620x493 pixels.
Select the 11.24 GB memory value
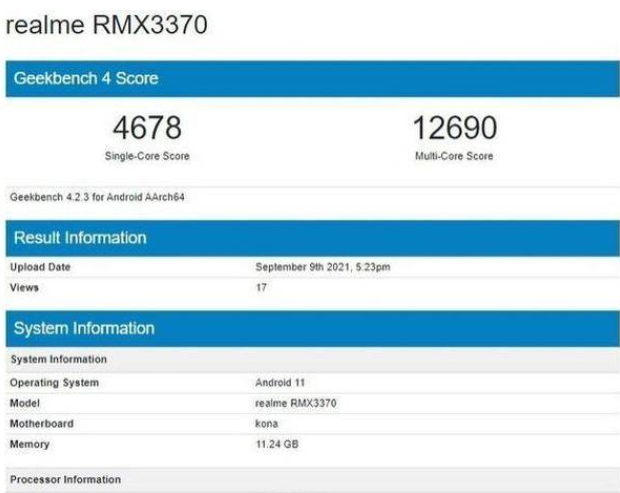click(x=277, y=444)
